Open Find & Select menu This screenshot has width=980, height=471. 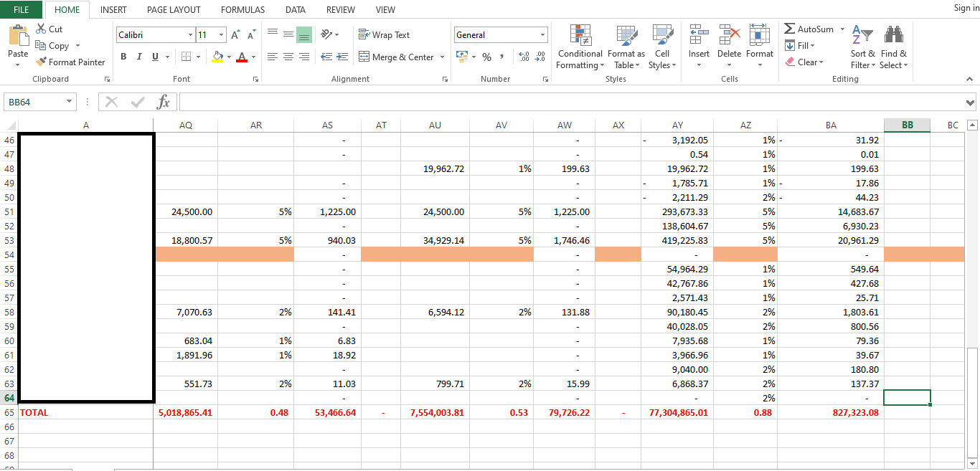(893, 47)
